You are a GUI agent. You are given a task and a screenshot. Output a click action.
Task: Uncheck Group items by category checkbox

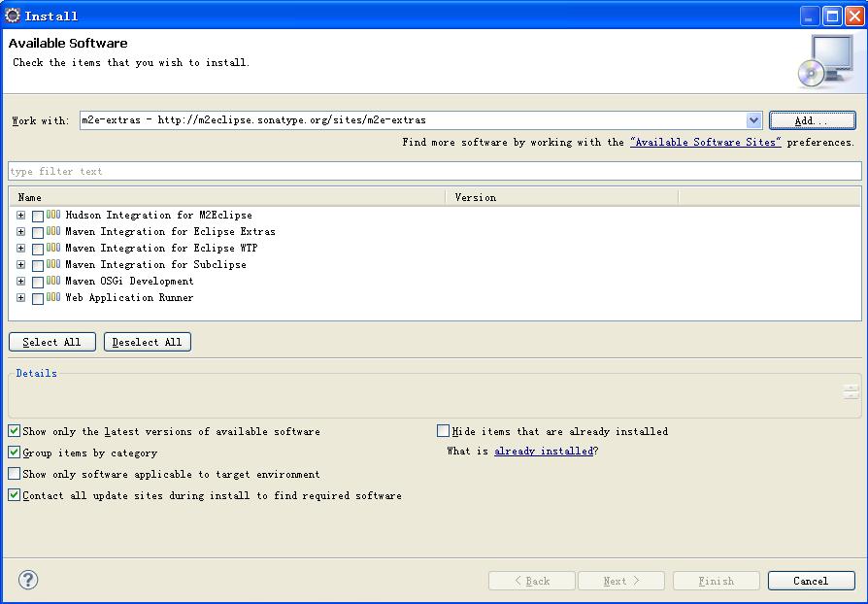pos(15,453)
